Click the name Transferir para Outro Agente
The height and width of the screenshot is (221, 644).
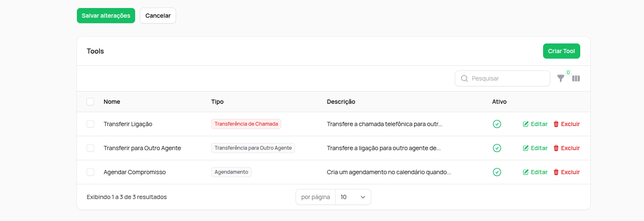(x=142, y=148)
